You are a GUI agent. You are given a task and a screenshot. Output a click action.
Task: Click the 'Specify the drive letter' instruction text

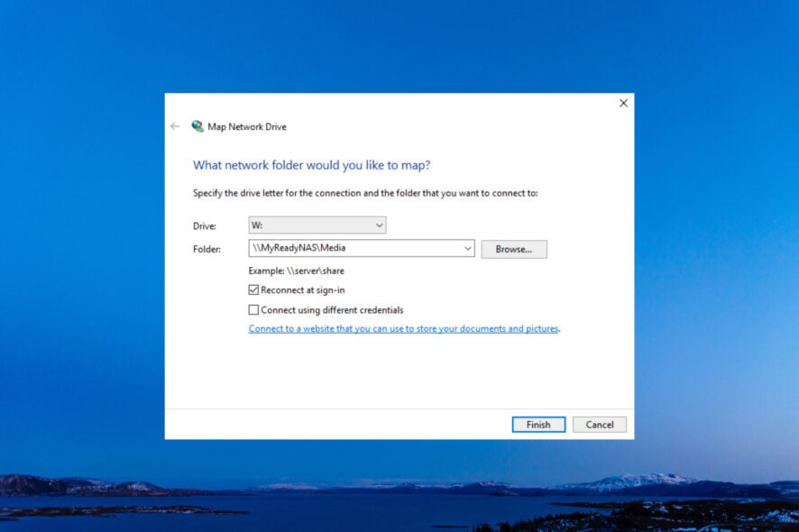coord(365,193)
